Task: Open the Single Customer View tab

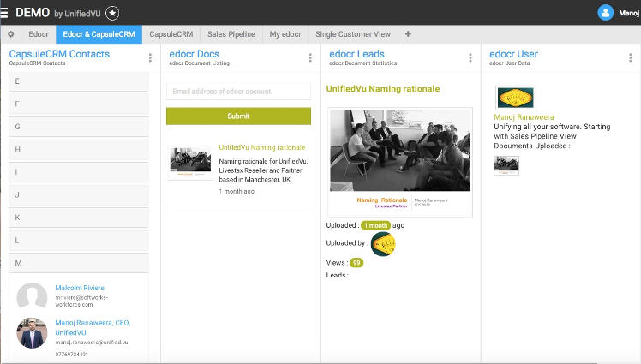Action: pyautogui.click(x=353, y=34)
